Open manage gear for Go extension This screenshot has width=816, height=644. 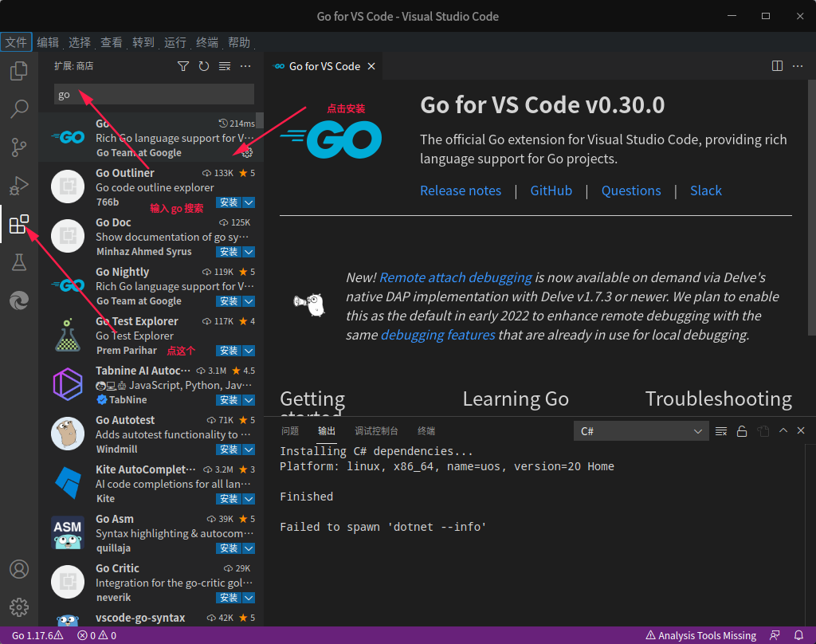click(247, 152)
